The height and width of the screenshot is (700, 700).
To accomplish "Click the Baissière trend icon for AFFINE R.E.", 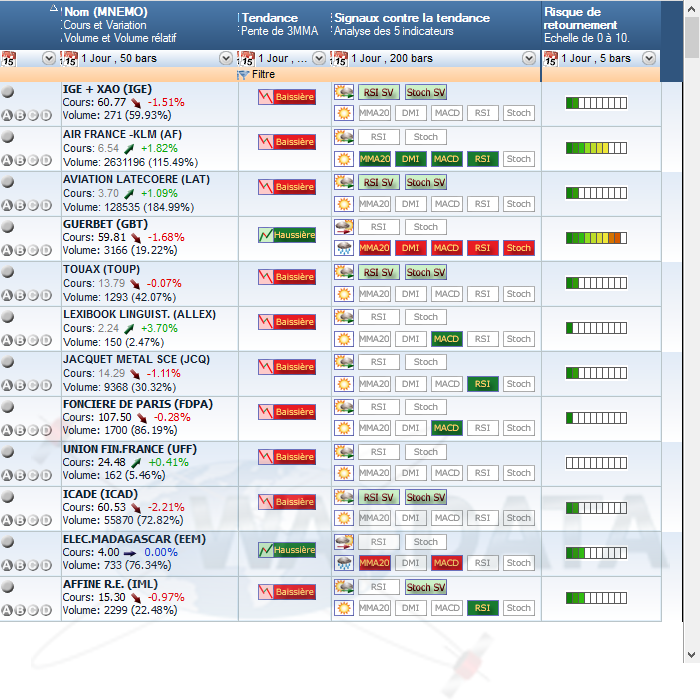I will [x=287, y=592].
